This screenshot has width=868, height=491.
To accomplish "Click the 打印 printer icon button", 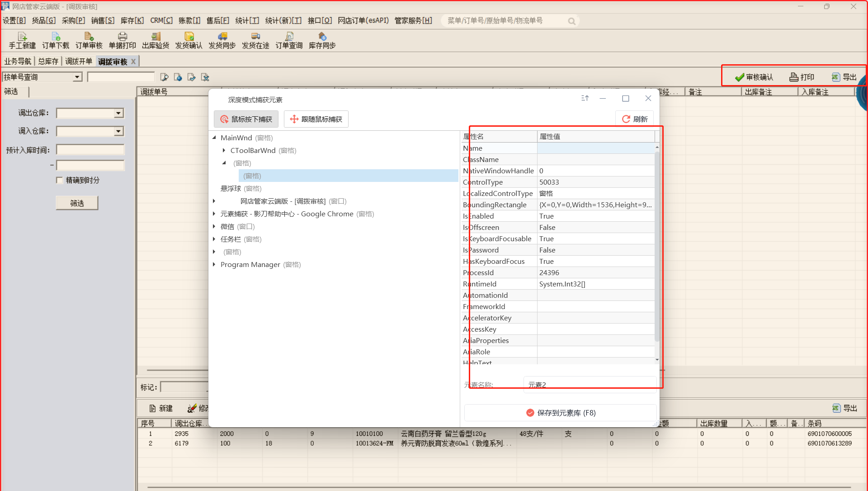I will click(x=794, y=77).
